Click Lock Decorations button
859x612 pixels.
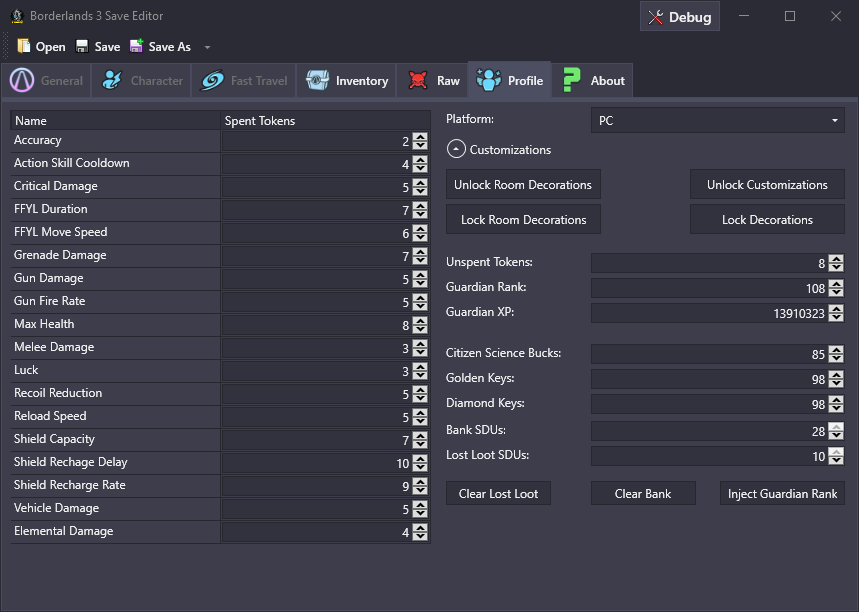tap(767, 220)
